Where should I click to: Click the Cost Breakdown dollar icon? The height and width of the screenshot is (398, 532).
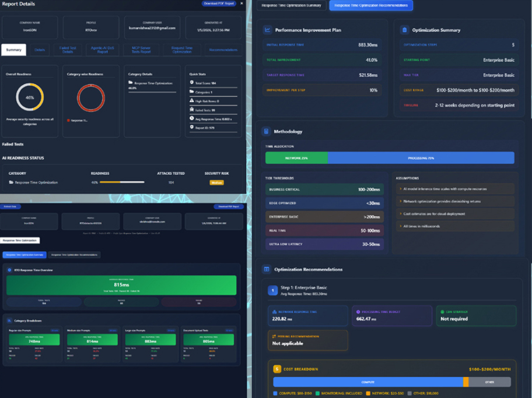coord(278,369)
